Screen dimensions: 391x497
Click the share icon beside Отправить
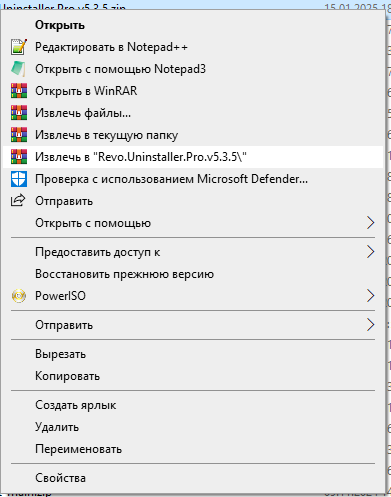tap(18, 200)
